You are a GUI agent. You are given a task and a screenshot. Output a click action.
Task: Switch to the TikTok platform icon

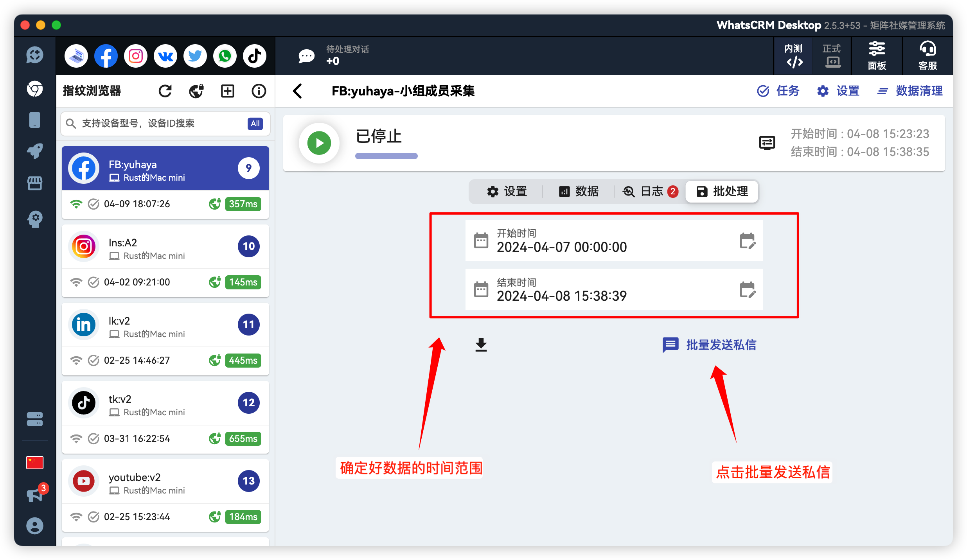pyautogui.click(x=254, y=56)
